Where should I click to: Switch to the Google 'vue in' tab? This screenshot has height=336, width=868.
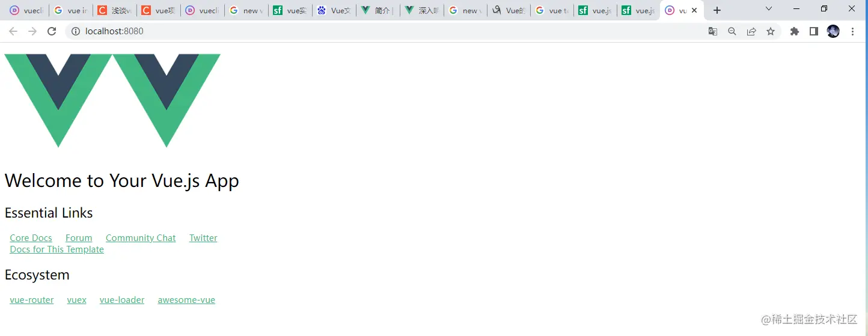click(71, 10)
